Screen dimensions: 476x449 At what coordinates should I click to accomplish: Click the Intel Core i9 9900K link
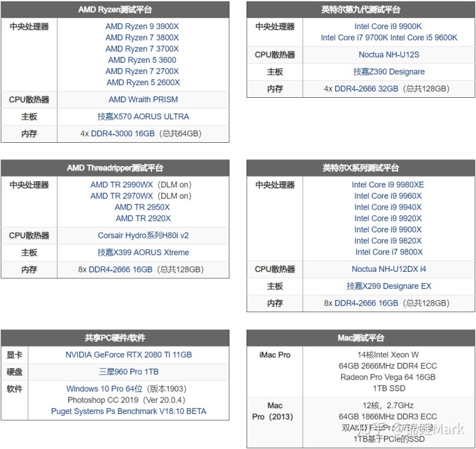[x=388, y=26]
